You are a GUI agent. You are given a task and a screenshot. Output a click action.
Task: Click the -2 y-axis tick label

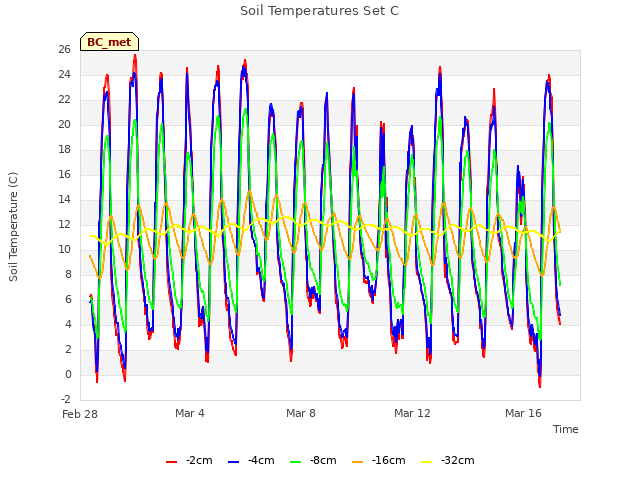pyautogui.click(x=65, y=400)
